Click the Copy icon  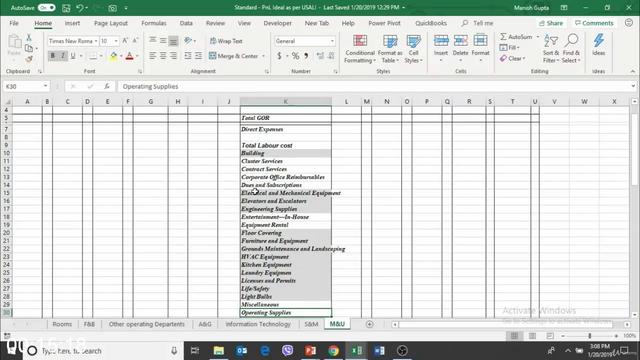tap(29, 48)
